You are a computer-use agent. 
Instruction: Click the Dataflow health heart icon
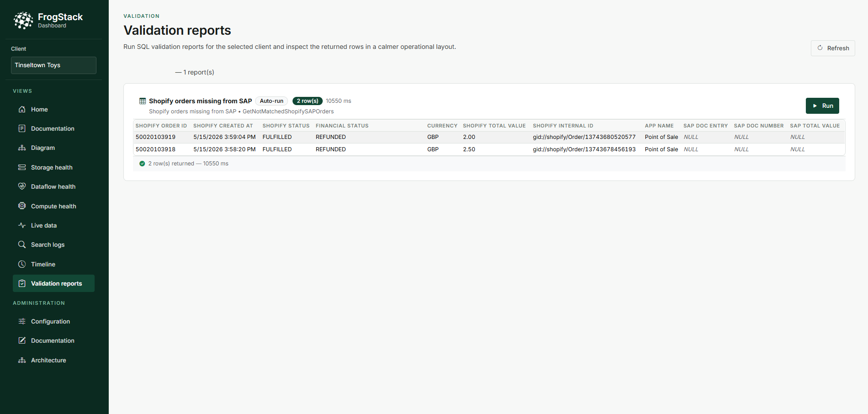click(22, 186)
